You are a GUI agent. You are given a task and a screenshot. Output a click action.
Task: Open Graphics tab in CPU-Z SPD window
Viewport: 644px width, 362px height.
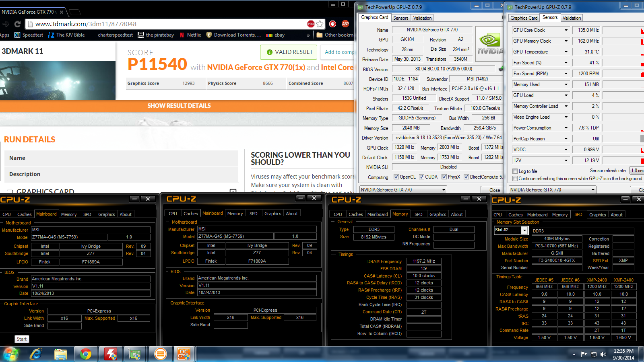(597, 215)
